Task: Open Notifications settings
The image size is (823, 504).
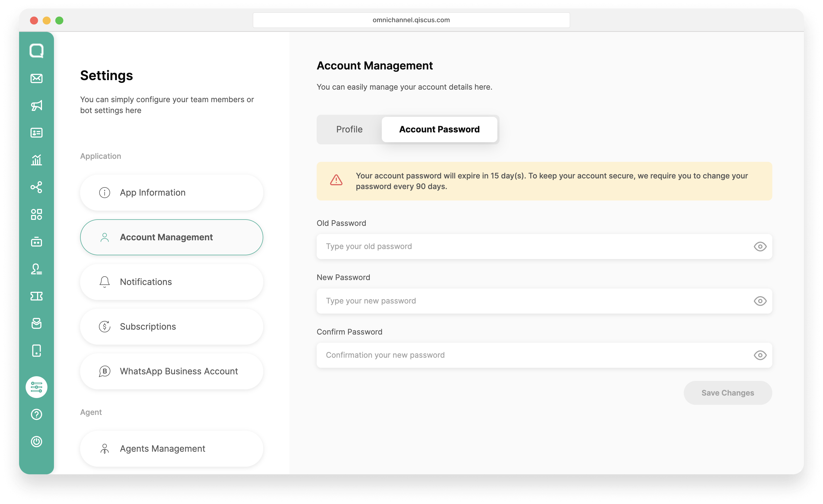Action: [x=171, y=282]
